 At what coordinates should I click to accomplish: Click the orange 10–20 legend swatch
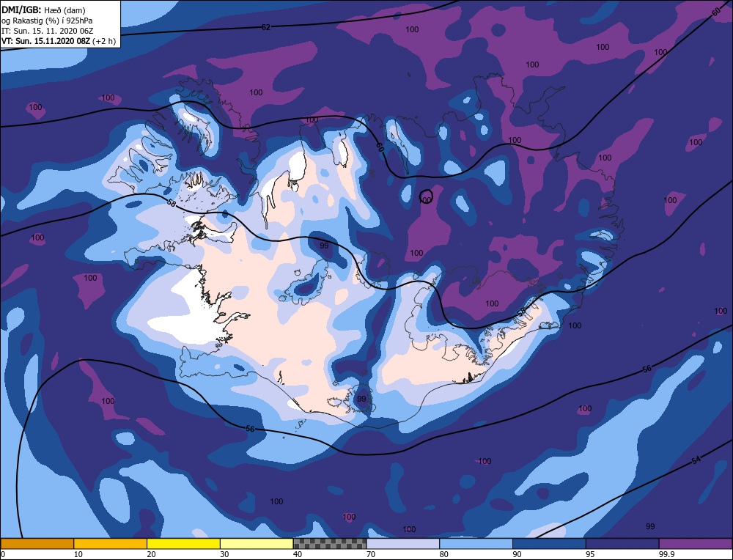[111, 544]
